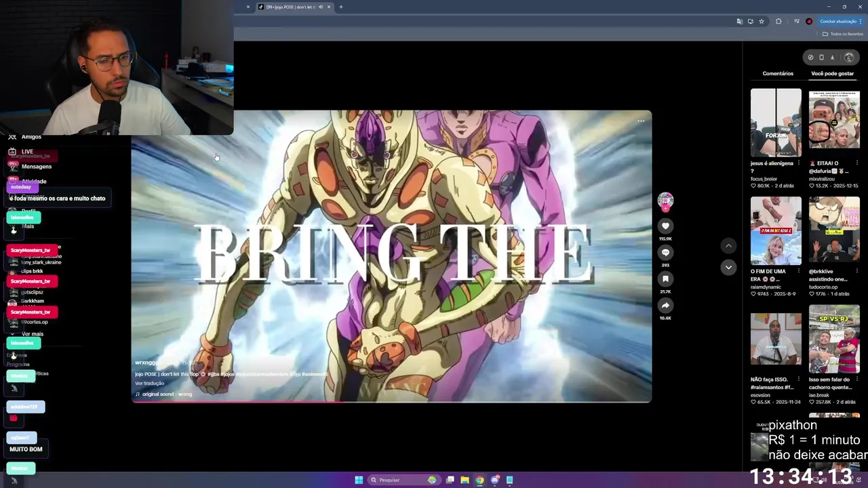
Task: Click the #jjba hashtag in caption
Action: tap(214, 374)
